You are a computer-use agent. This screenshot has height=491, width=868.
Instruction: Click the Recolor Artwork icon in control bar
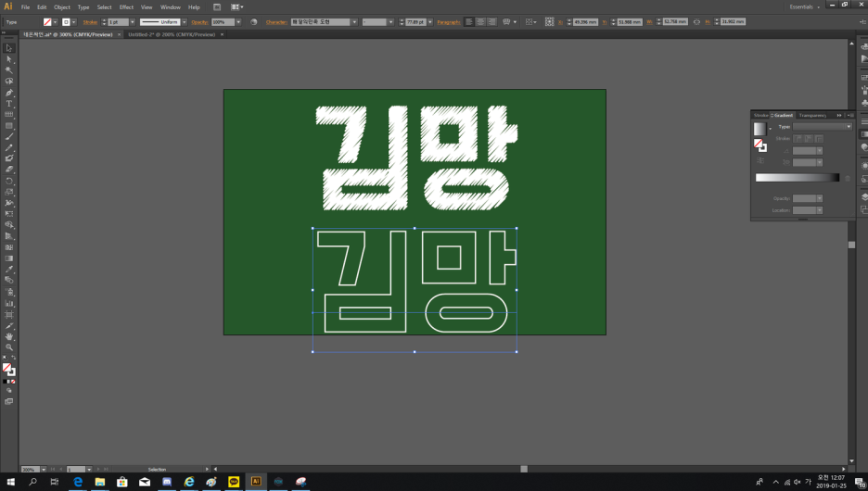click(253, 21)
